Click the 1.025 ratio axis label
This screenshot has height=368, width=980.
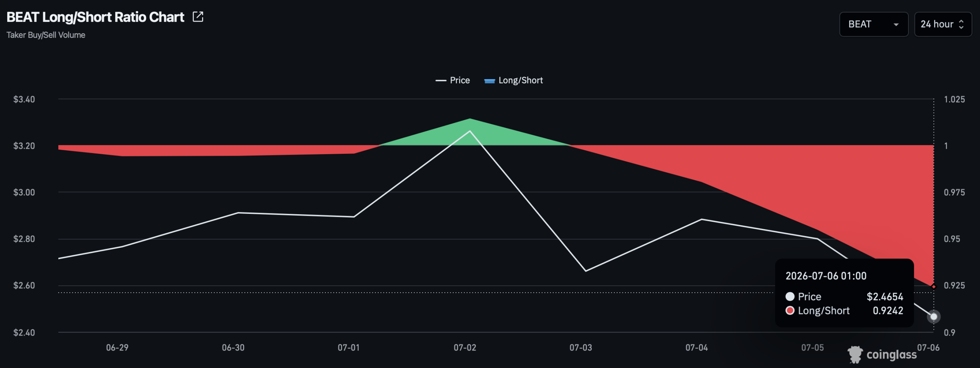tap(954, 99)
